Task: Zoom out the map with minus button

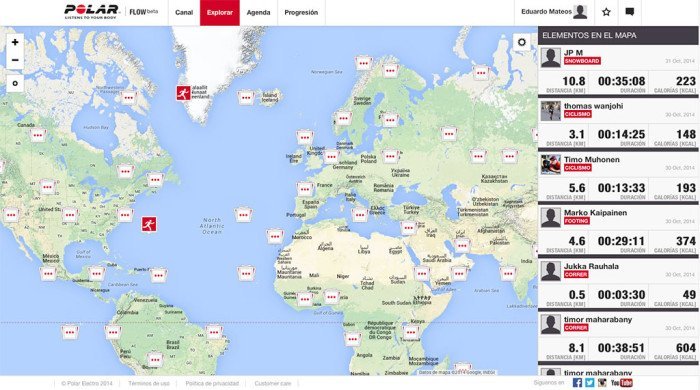Action: 15,60
